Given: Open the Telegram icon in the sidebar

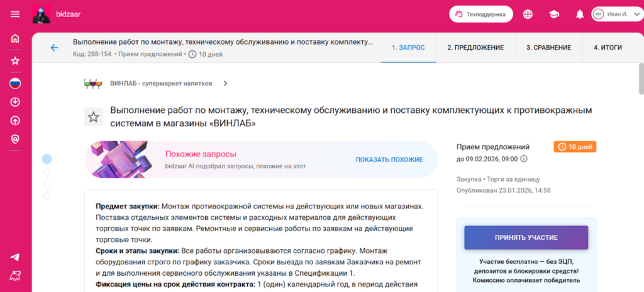Looking at the screenshot, I should coord(15,257).
